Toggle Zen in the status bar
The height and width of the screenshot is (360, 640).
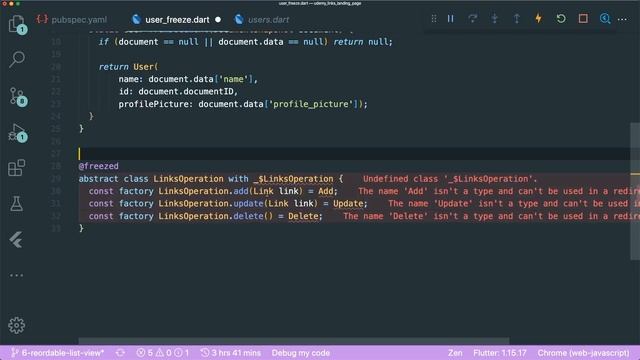click(455, 353)
